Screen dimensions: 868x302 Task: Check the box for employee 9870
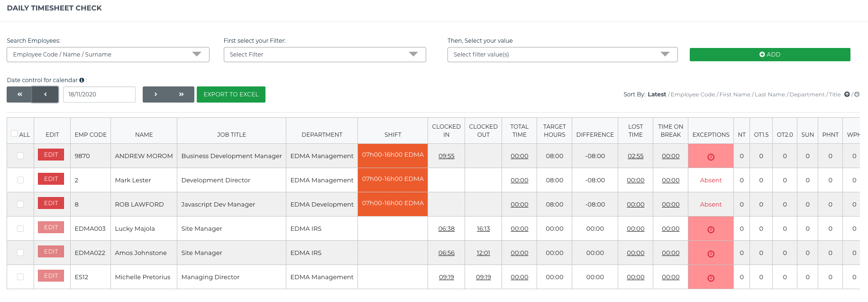tap(20, 156)
